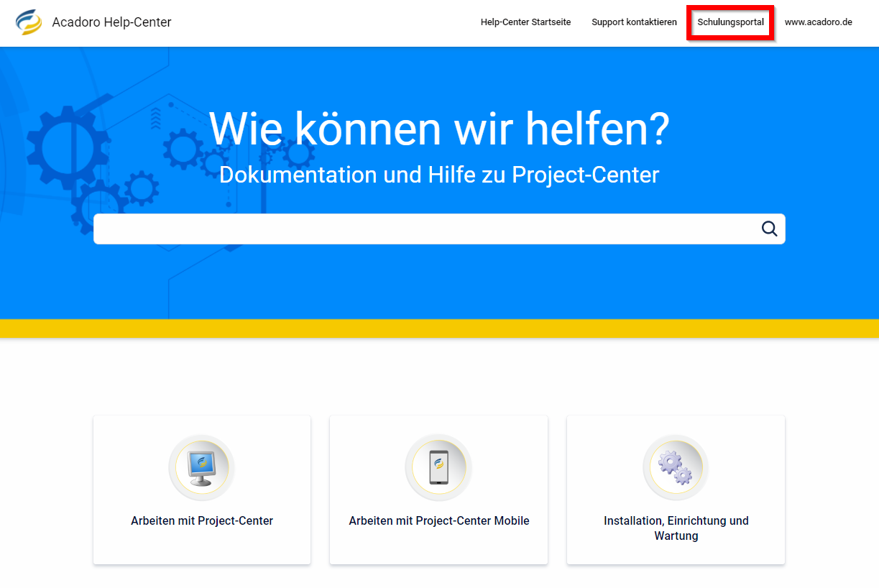Focus the help search input field
The width and height of the screenshot is (879, 588).
(424, 229)
